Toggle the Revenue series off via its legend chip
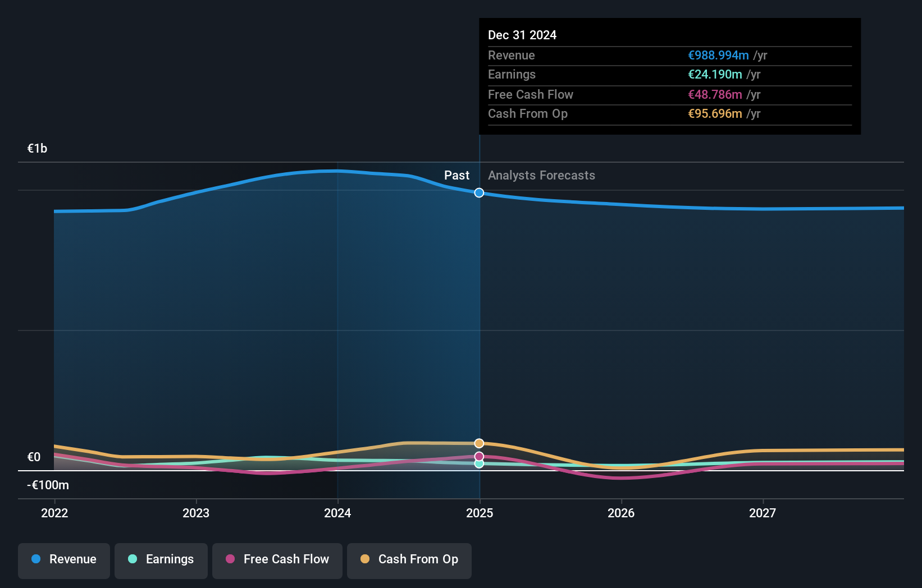The height and width of the screenshot is (588, 922). click(x=63, y=561)
